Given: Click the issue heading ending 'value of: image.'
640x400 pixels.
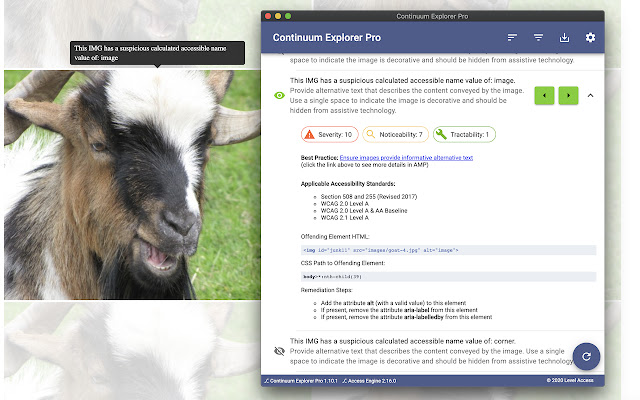Looking at the screenshot, I should (402, 80).
